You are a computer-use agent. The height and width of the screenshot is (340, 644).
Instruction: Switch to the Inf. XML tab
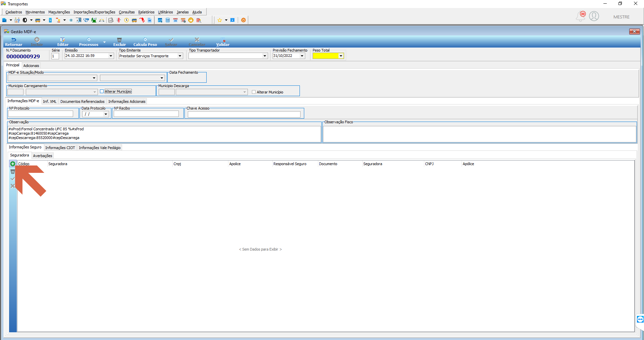(x=50, y=101)
